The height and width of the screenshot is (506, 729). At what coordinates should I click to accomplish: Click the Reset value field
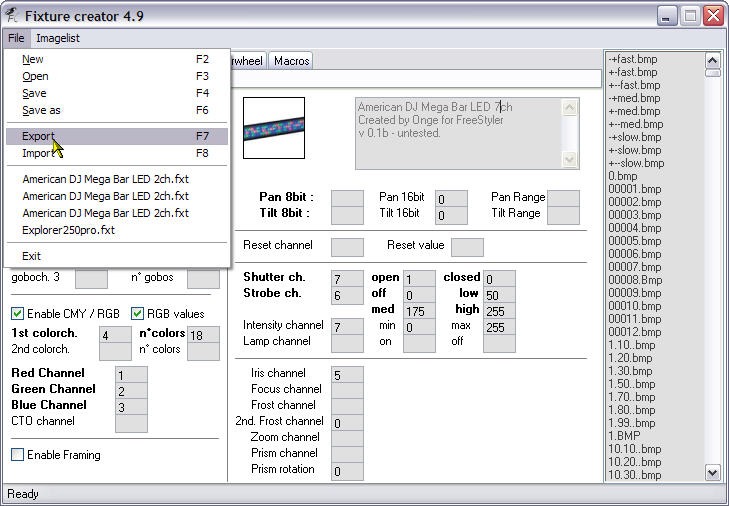(x=467, y=247)
